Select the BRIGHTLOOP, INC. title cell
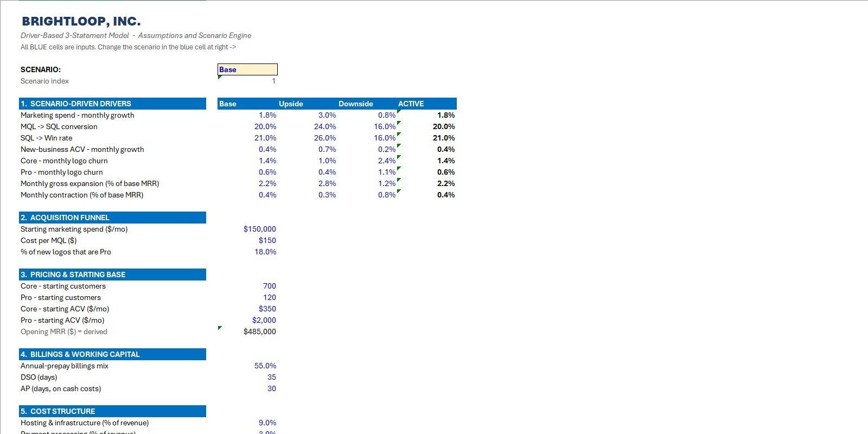 [81, 22]
